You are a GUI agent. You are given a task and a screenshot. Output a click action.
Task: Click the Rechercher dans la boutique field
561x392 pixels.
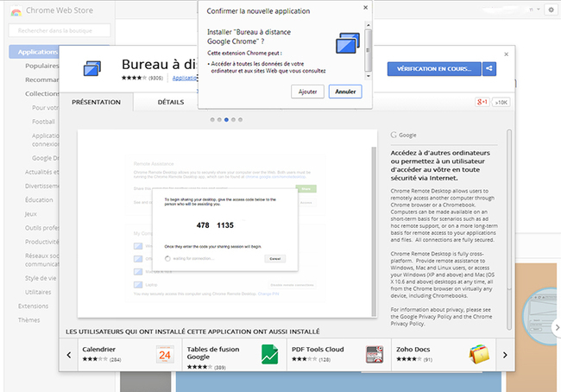tap(60, 31)
